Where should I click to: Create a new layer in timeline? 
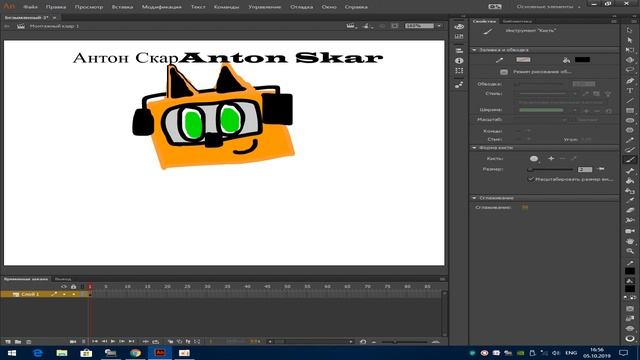click(8, 342)
